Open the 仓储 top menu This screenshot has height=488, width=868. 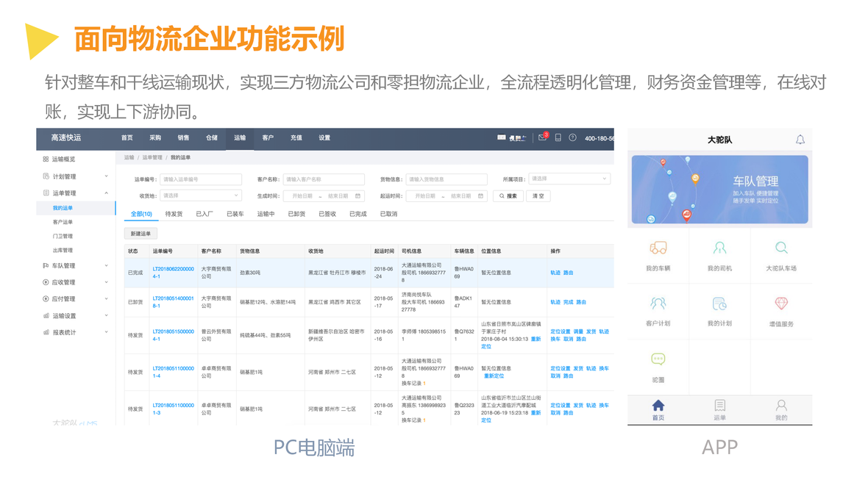click(211, 137)
